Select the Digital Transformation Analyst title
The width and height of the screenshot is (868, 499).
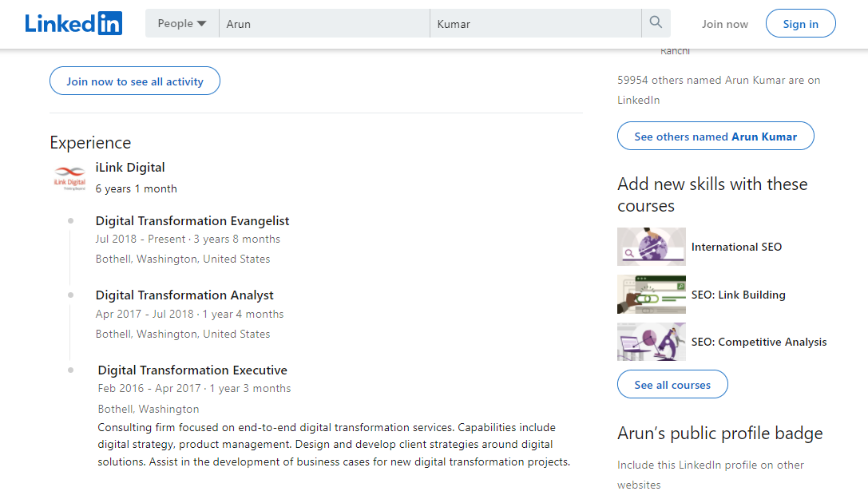tap(184, 295)
